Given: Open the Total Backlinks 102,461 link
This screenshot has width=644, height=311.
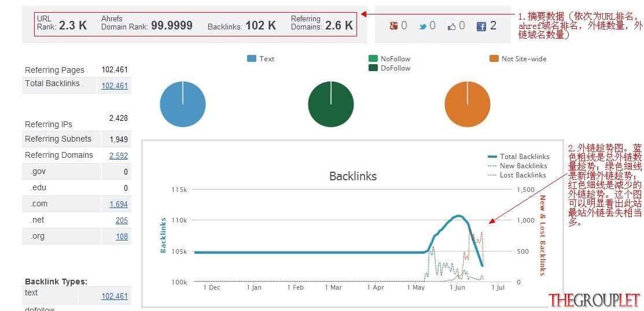Looking at the screenshot, I should pos(115,86).
